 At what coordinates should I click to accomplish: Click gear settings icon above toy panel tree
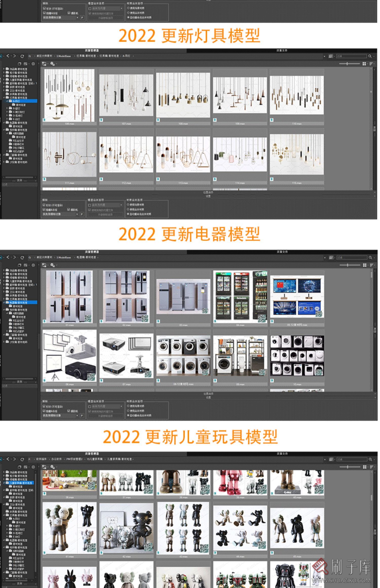[x=33, y=467]
